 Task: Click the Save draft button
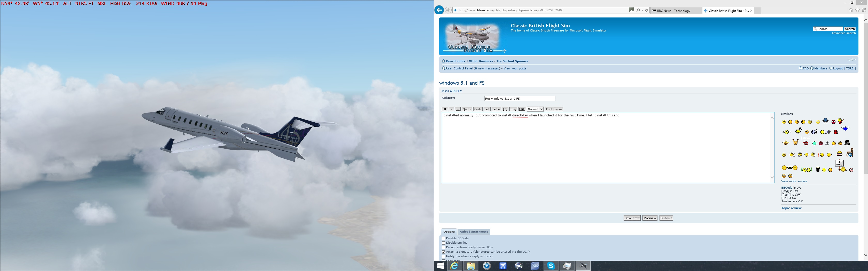[632, 218]
